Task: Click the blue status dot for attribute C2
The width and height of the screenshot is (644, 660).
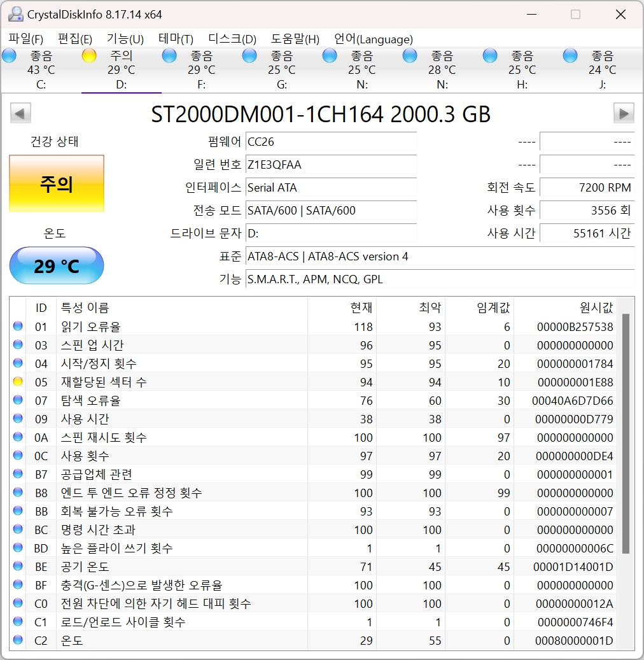Action: (x=18, y=640)
